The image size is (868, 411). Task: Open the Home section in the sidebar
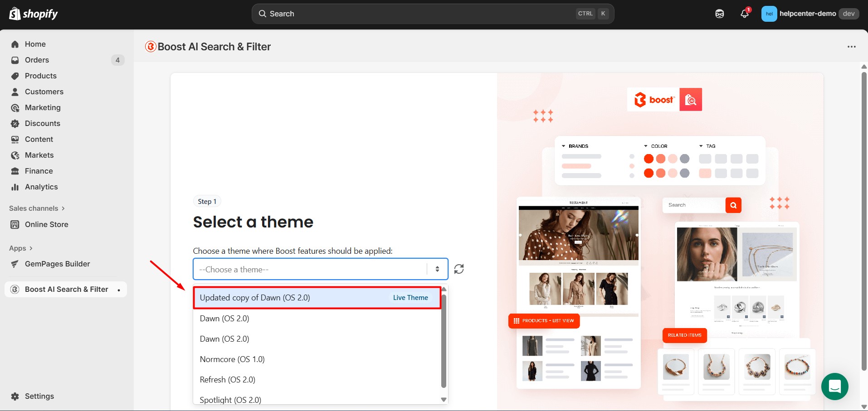tap(35, 44)
